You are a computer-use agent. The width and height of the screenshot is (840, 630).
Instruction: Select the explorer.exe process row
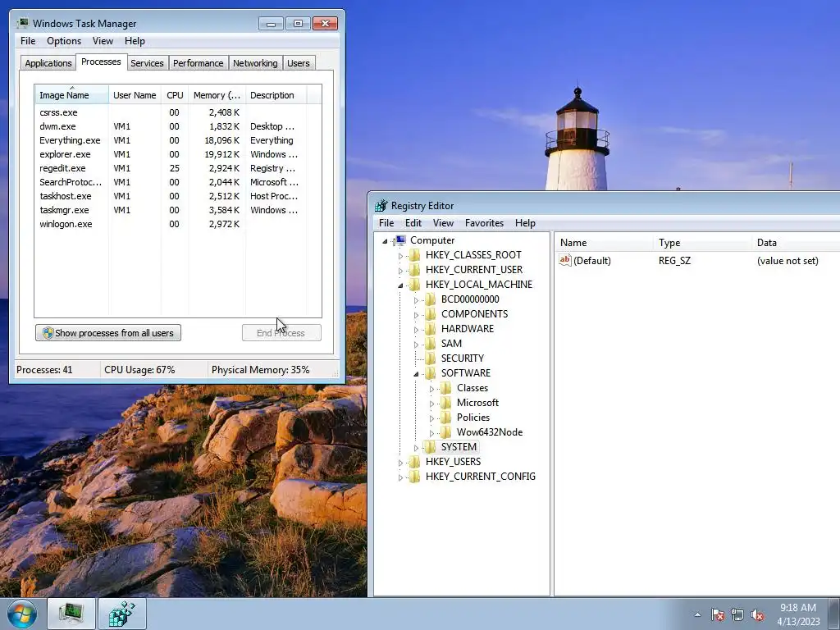point(178,154)
